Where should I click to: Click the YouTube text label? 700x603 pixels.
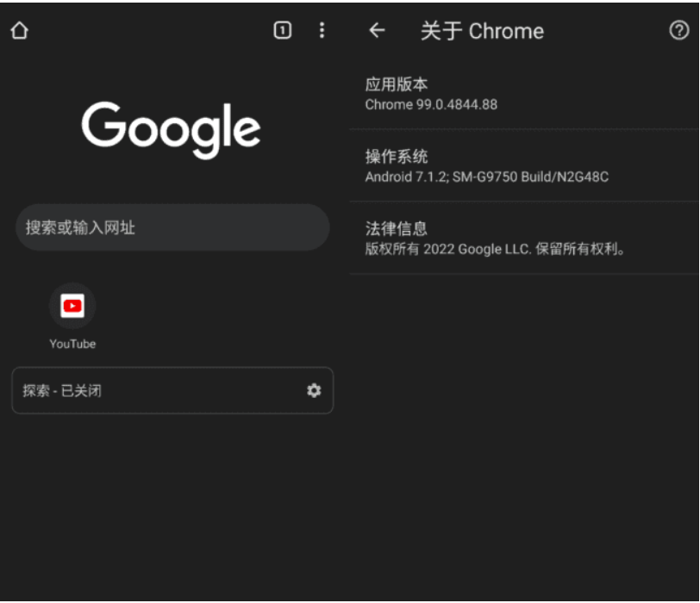pyautogui.click(x=72, y=344)
